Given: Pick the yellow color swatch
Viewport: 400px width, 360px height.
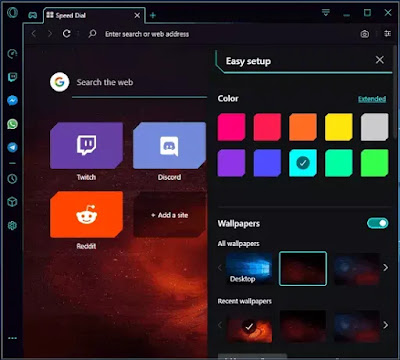Looking at the screenshot, I should coord(339,127).
